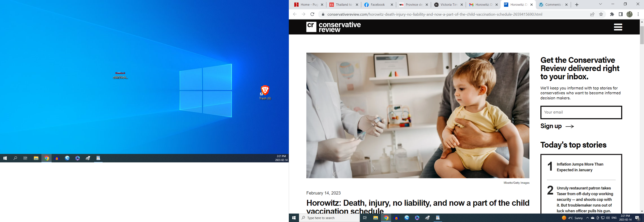
Task: Open a new browser tab
Action: 577,4
